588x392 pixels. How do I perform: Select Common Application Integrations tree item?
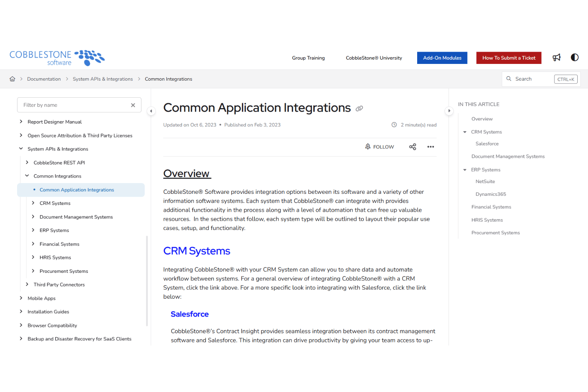(x=81, y=190)
